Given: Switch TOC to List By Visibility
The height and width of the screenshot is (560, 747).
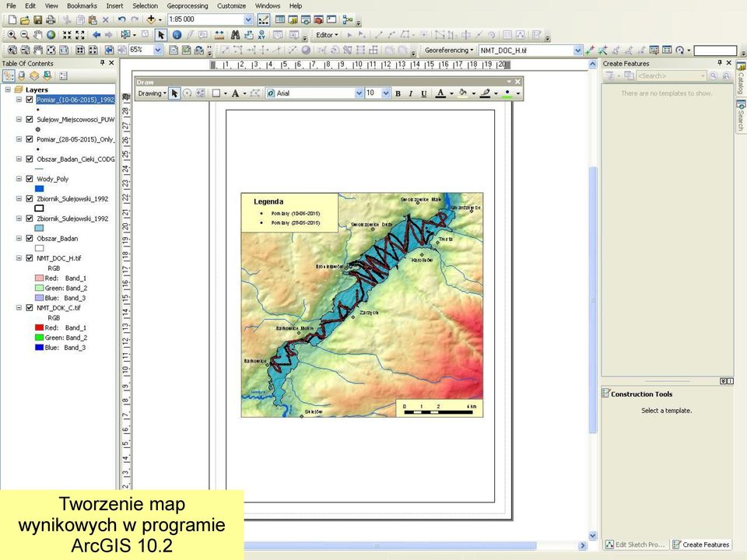Looking at the screenshot, I should (34, 75).
